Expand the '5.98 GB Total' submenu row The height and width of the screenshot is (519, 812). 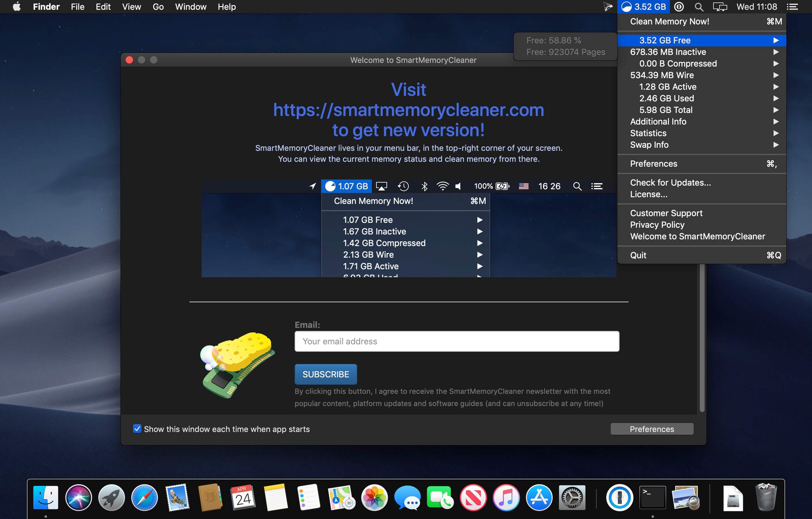tap(702, 110)
